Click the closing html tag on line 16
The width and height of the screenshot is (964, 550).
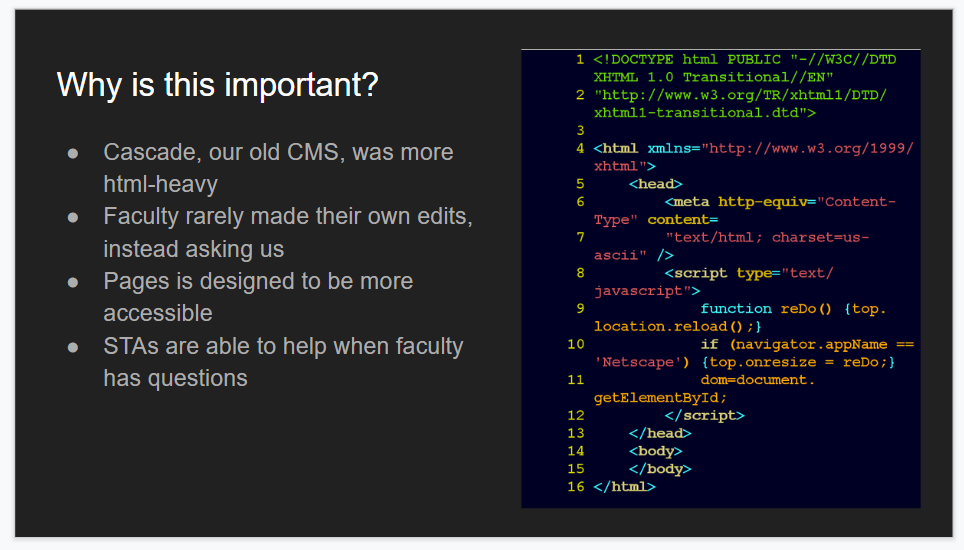tap(625, 487)
